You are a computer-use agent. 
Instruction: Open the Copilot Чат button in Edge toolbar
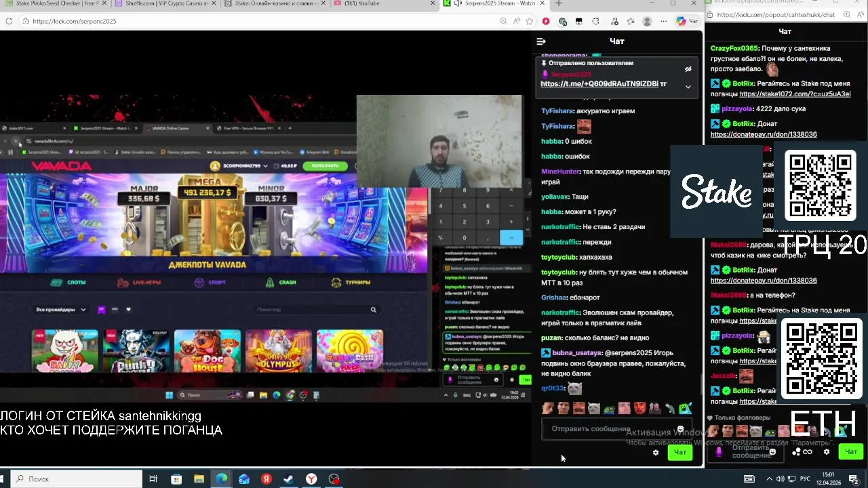point(688,21)
